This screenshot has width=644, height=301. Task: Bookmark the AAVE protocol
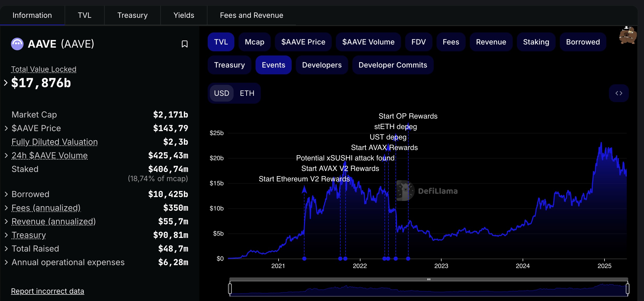pyautogui.click(x=185, y=44)
